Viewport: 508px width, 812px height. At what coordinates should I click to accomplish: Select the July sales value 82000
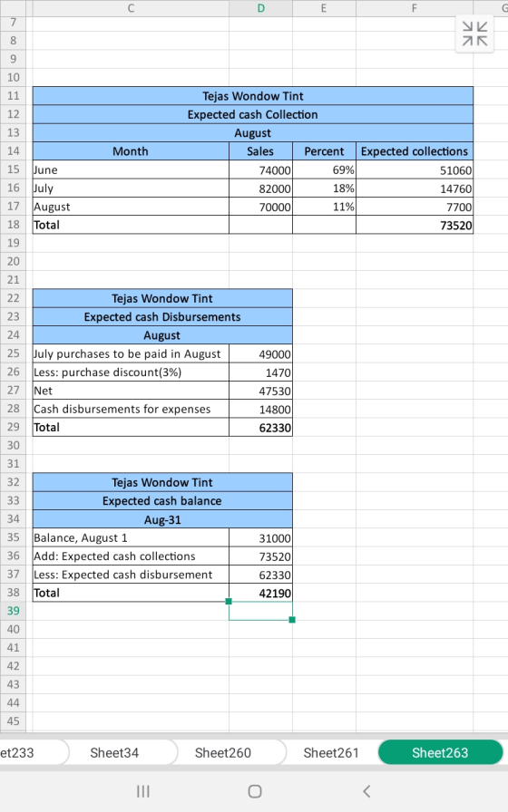point(260,188)
